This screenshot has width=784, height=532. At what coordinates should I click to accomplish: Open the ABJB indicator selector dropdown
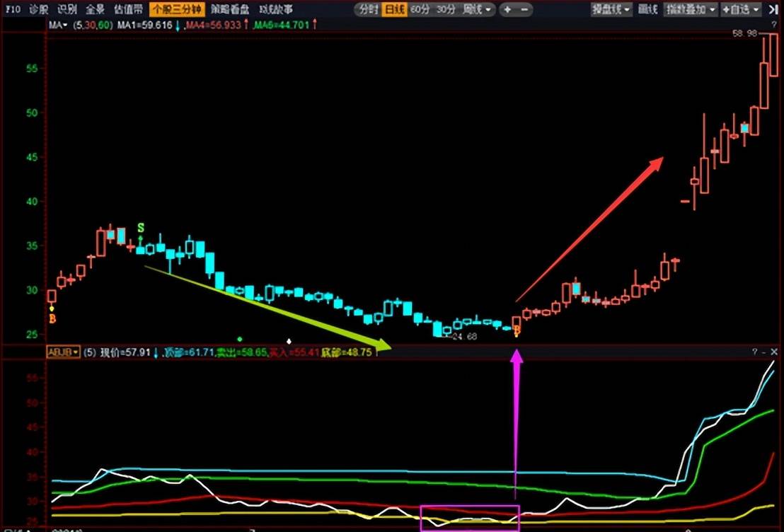(63, 352)
